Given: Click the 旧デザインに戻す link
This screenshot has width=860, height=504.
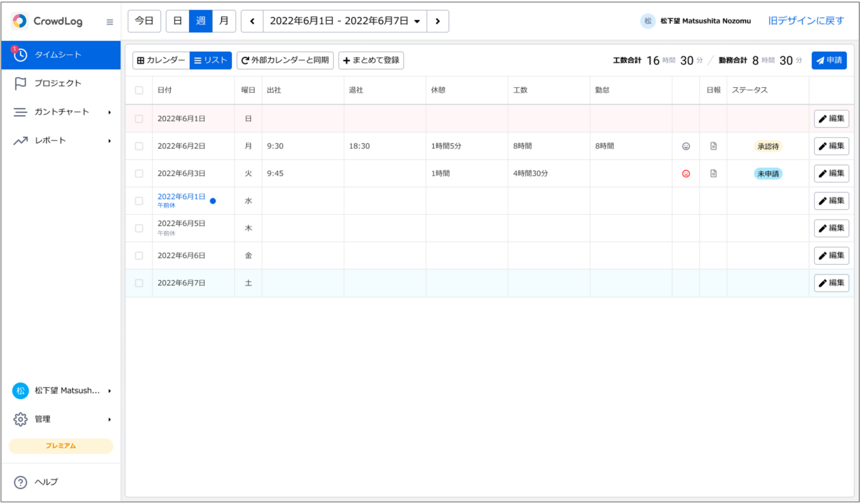Looking at the screenshot, I should click(806, 20).
